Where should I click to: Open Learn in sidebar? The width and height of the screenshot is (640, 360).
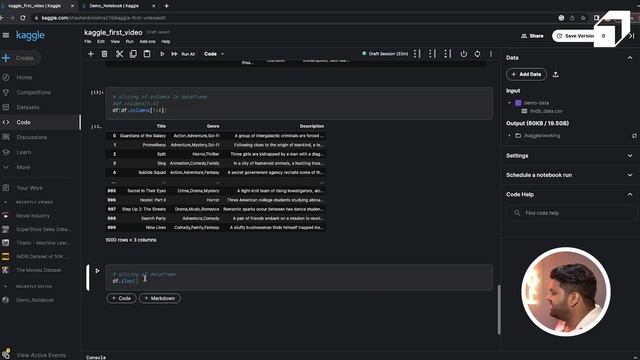coord(24,152)
